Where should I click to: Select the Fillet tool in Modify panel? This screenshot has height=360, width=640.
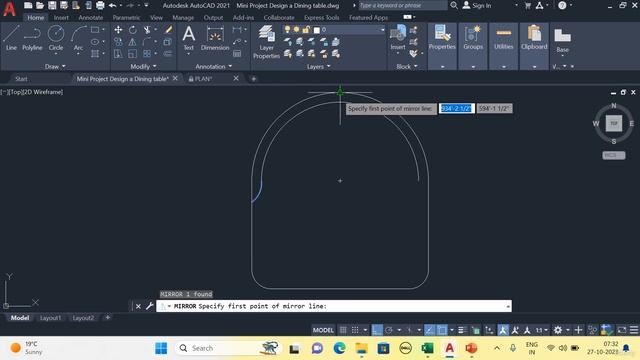(x=147, y=42)
